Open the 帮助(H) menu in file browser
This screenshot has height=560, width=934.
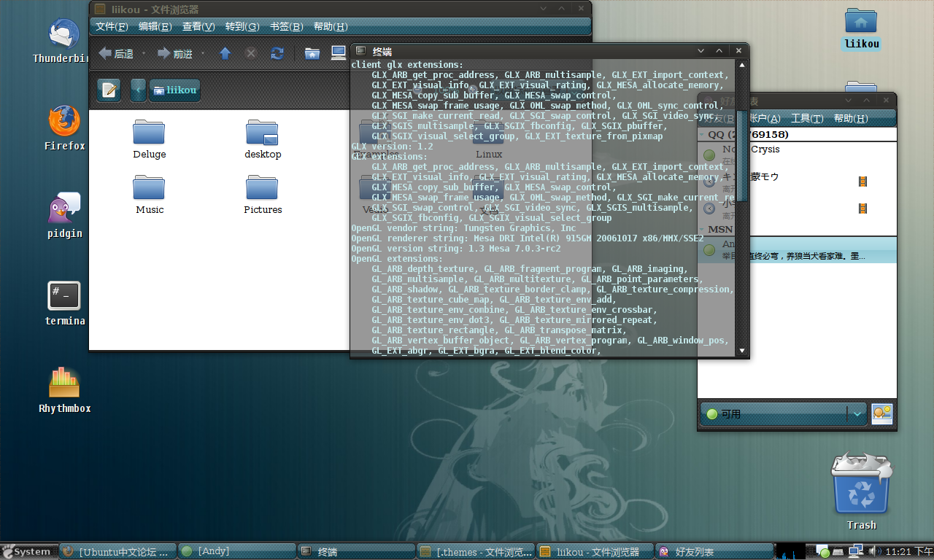[331, 26]
